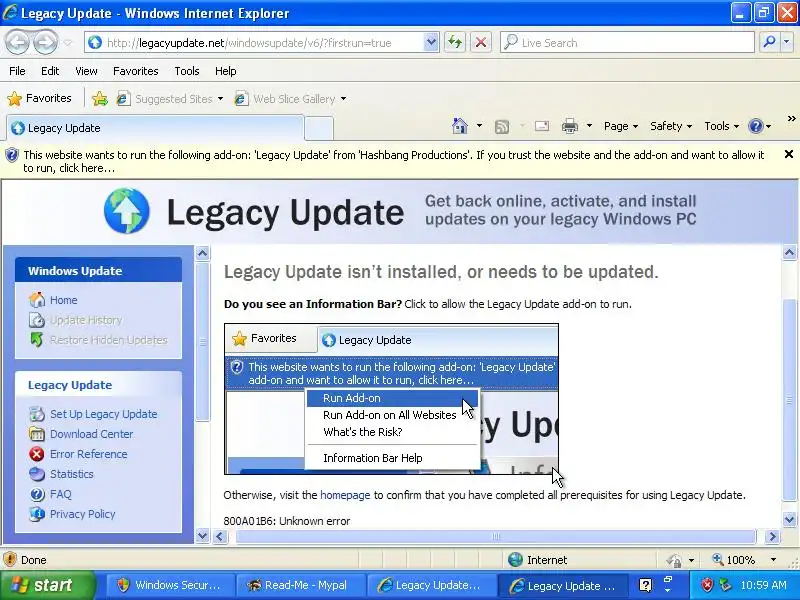
Task: Click horizontal scrollbar right arrow
Action: click(x=772, y=536)
